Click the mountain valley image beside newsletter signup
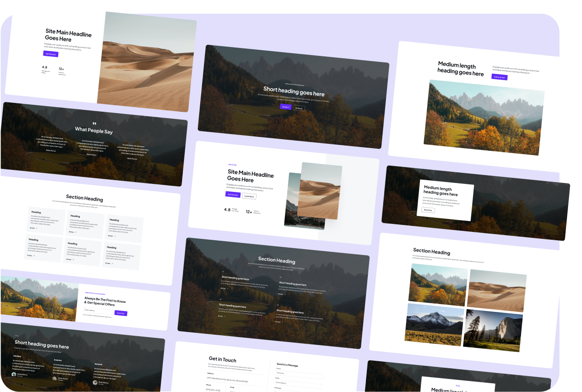582x392 pixels. 39,298
